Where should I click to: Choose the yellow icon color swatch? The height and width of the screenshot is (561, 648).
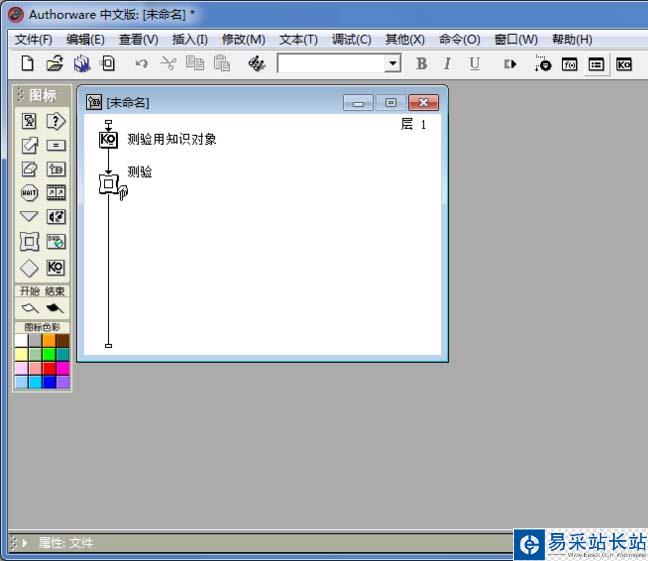[x=21, y=354]
